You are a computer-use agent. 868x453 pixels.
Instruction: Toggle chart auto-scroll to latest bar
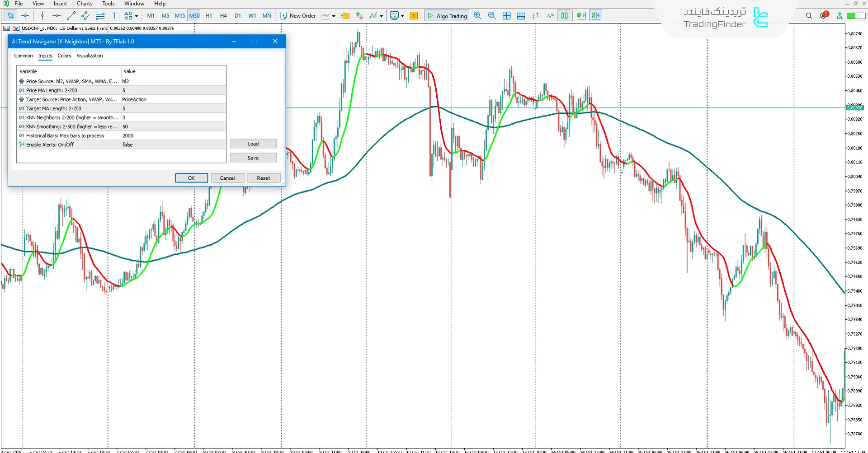(581, 16)
